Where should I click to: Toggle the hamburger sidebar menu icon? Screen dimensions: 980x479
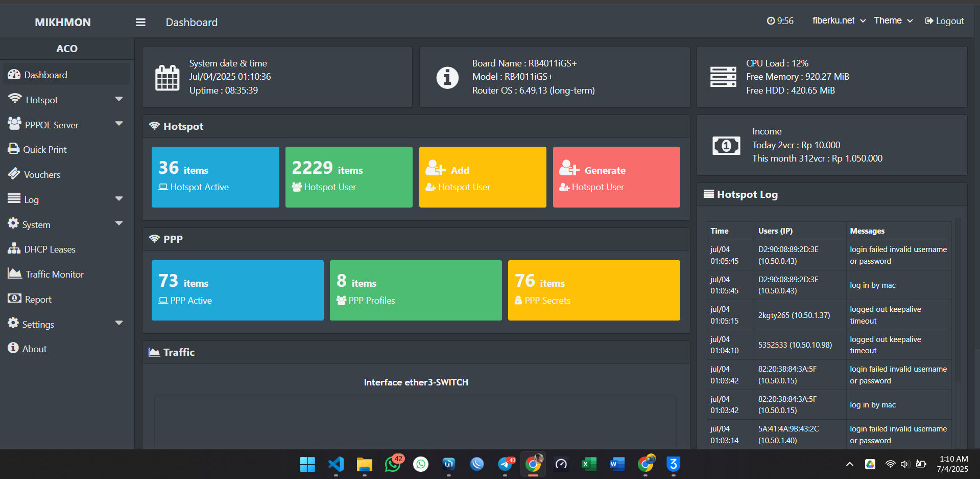tap(140, 22)
